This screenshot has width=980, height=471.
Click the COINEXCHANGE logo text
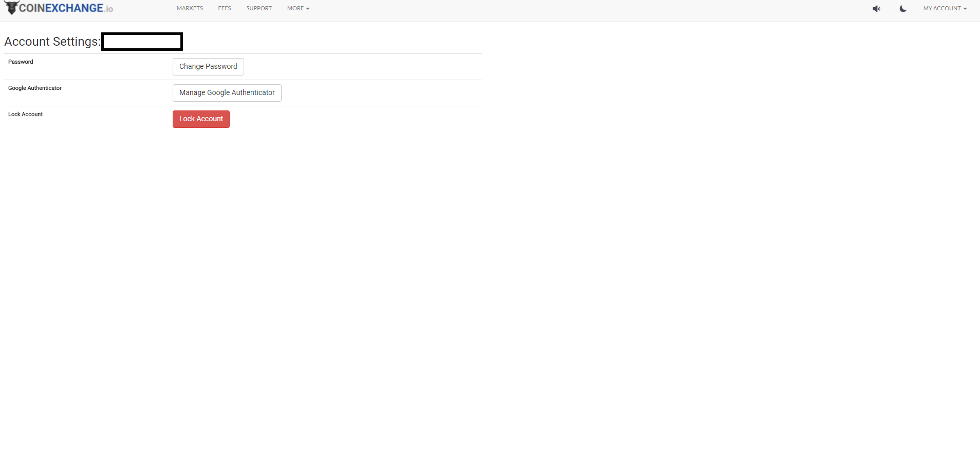tap(61, 8)
